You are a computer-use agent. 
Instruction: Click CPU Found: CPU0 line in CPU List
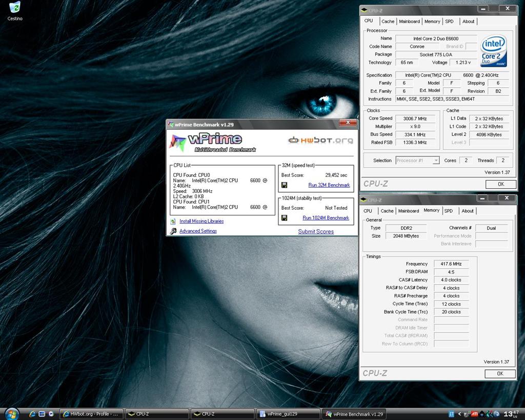191,175
